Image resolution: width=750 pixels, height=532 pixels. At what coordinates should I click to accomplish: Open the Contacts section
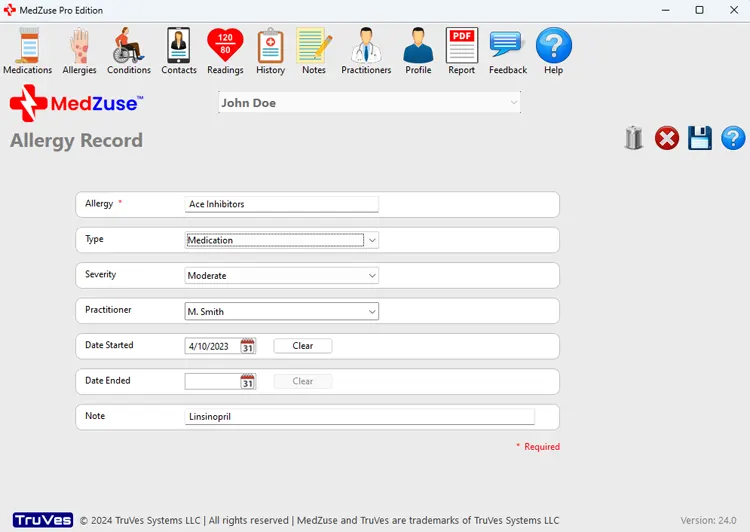click(x=179, y=51)
